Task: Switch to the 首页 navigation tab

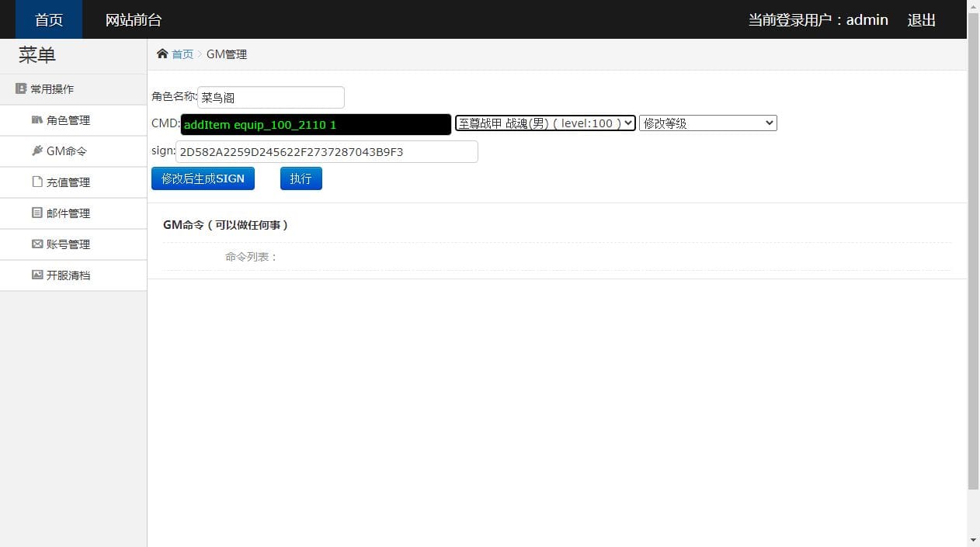Action: (48, 19)
